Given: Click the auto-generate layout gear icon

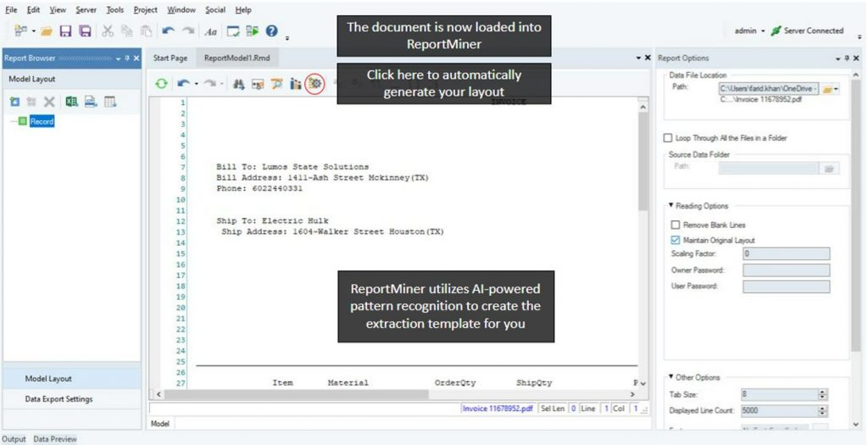Looking at the screenshot, I should coord(315,84).
